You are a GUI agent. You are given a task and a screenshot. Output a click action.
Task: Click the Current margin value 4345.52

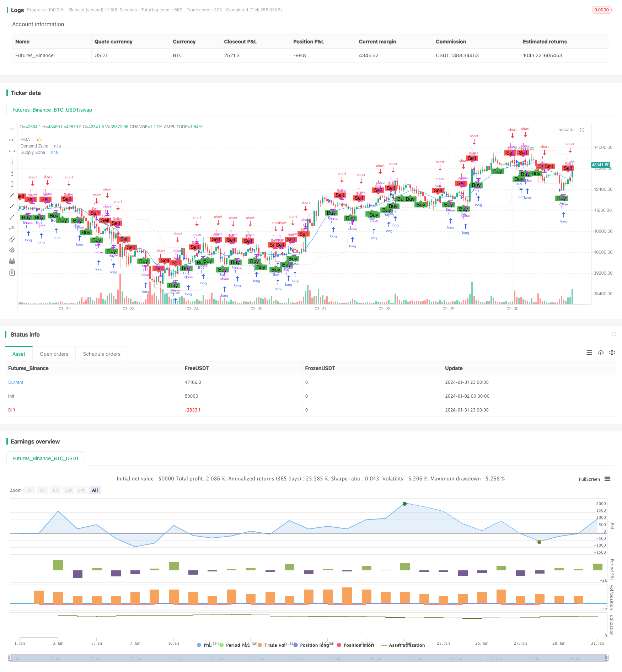click(369, 55)
